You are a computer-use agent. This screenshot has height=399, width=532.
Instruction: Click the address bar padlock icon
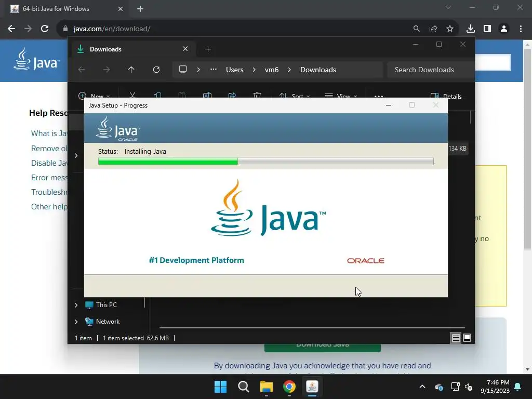coord(65,29)
